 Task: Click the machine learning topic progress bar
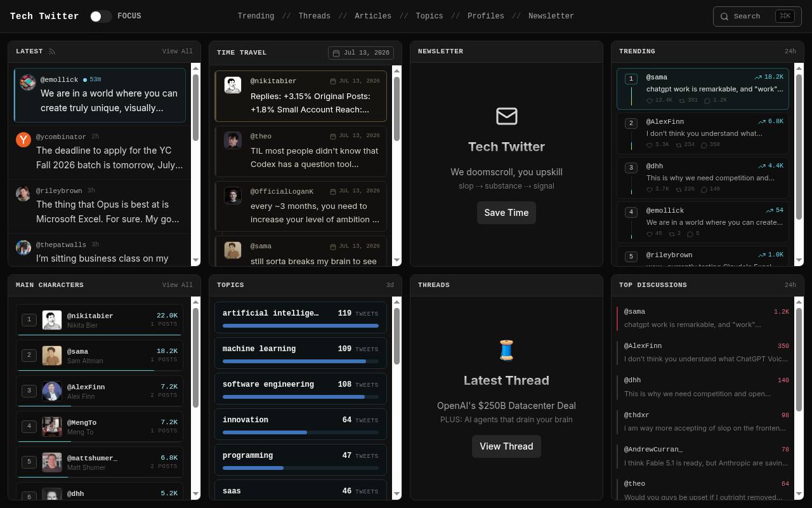tap(301, 361)
